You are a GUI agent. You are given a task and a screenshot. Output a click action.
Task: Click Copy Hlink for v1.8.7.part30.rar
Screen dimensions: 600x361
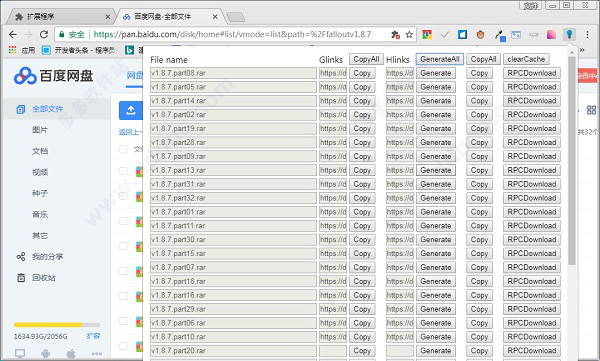[479, 240]
